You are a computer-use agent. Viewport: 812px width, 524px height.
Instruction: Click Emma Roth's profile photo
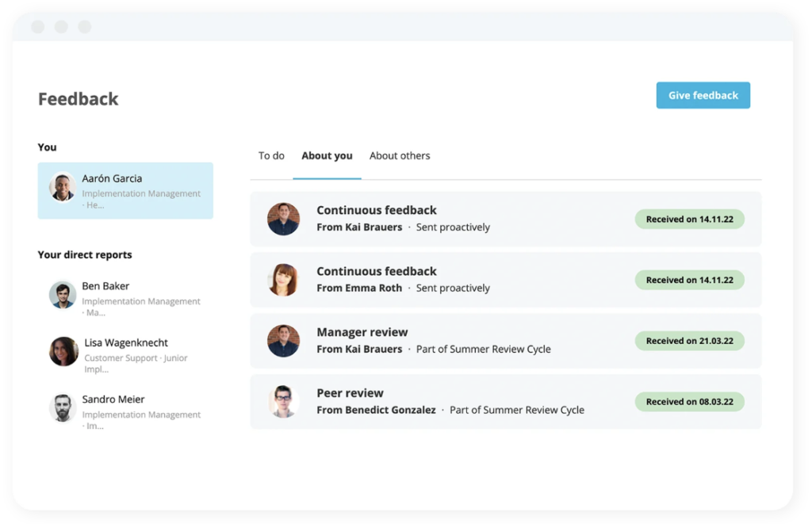[x=283, y=280]
